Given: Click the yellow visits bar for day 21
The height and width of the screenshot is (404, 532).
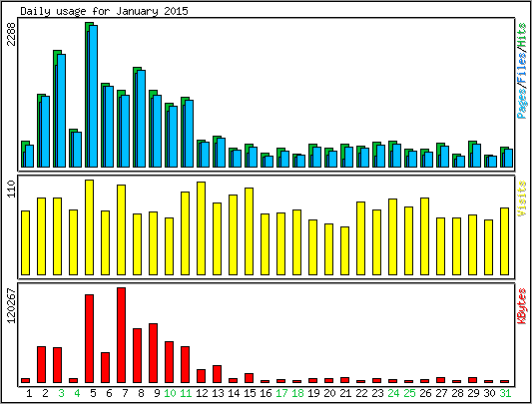Looking at the screenshot, I should point(344,250).
